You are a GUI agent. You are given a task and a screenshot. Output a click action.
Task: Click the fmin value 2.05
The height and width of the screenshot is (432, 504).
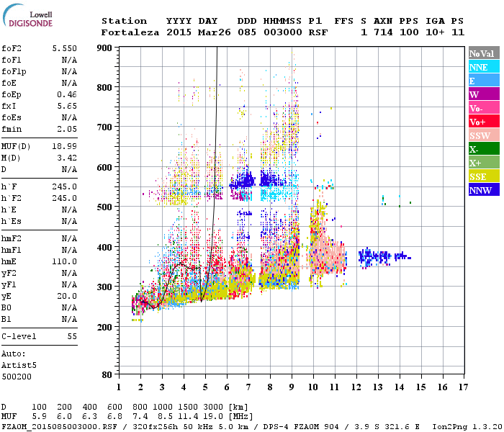[x=67, y=129]
